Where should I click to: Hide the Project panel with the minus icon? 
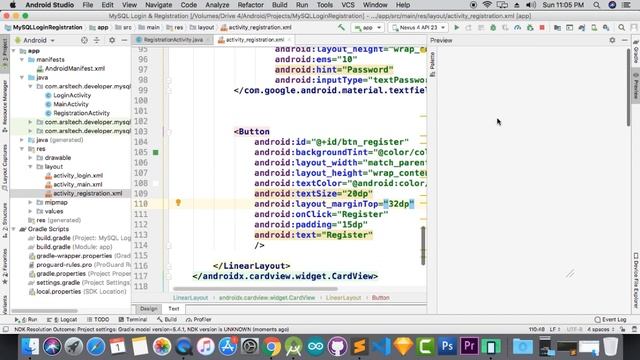124,40
